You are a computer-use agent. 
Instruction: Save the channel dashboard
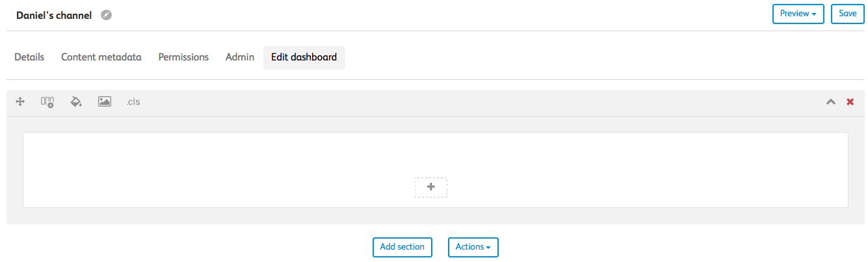click(x=847, y=14)
